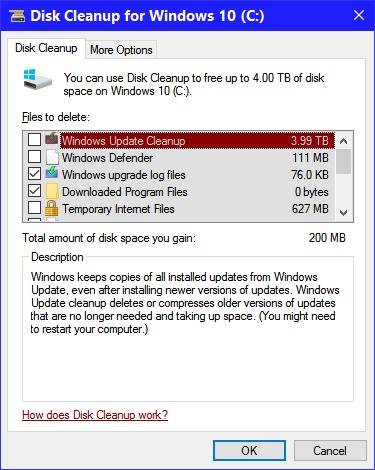
Task: Check the Windows Update Cleanup checkbox
Action: 34,139
